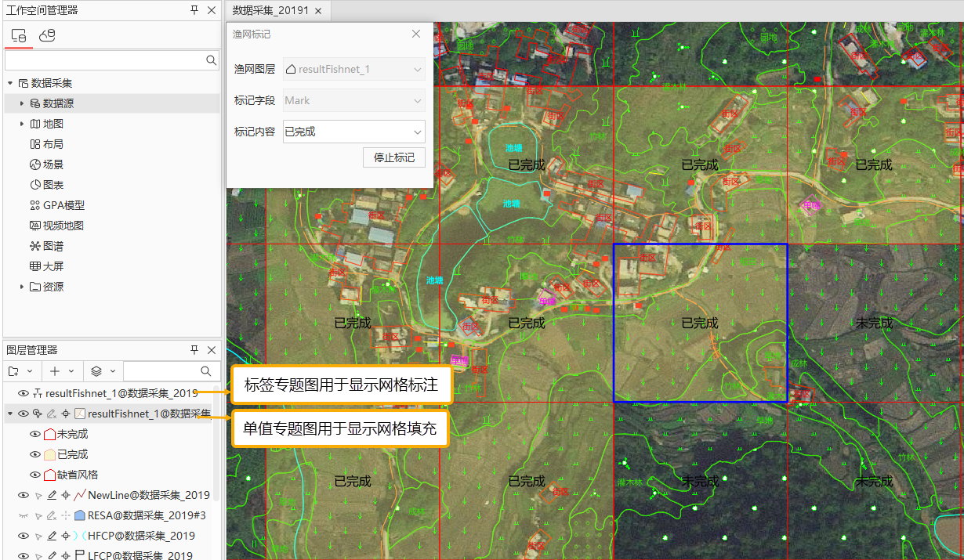Switch to the cloud data workspace tab icon
The image size is (964, 560).
pyautogui.click(x=47, y=35)
